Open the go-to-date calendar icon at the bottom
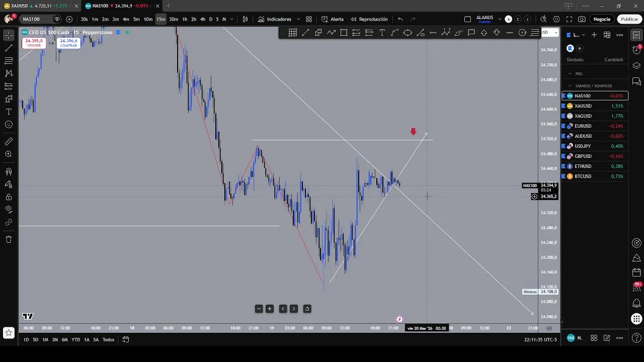 pos(126,340)
